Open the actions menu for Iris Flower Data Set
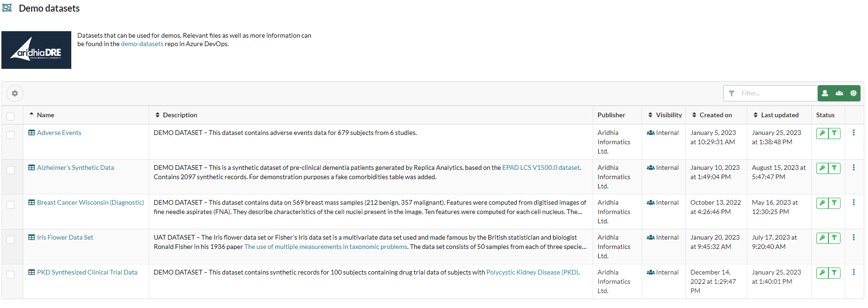 pos(854,237)
